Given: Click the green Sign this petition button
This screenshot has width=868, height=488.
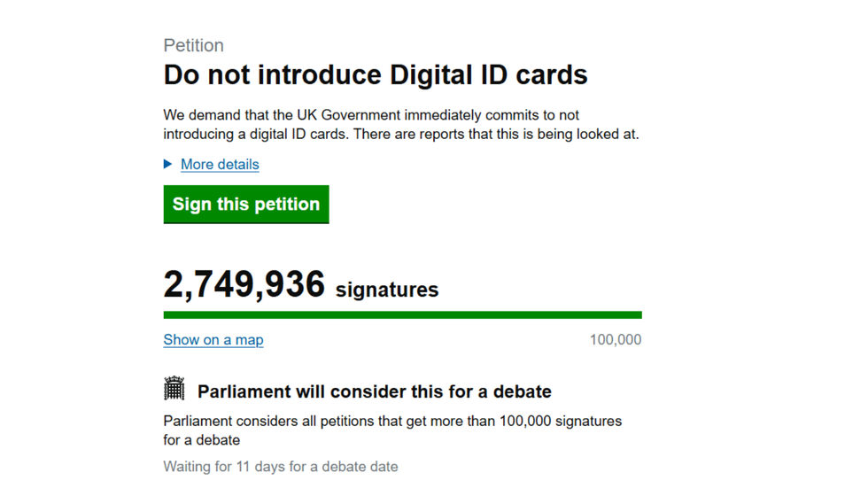Looking at the screenshot, I should (246, 205).
